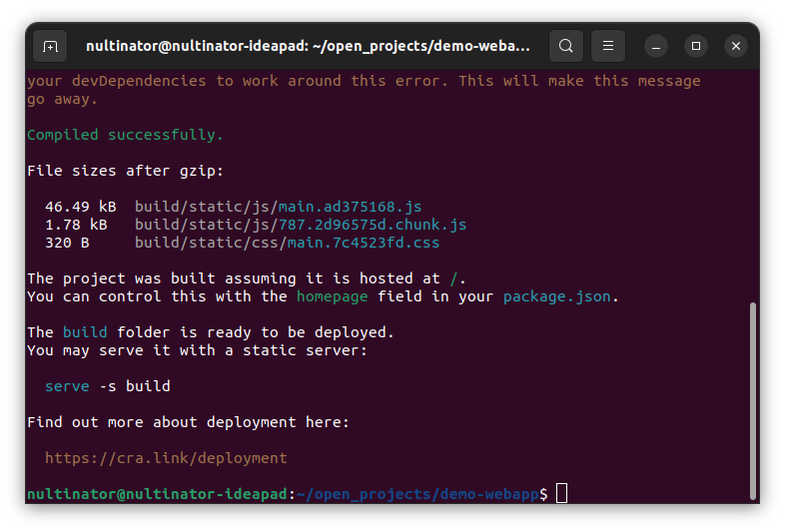Open terminal search with magnifier icon
The image size is (785, 532).
pyautogui.click(x=565, y=46)
